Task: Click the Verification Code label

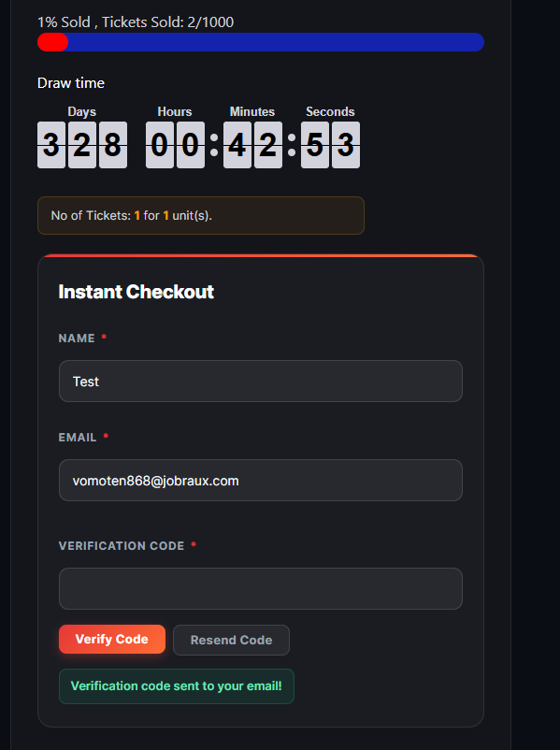Action: (122, 546)
